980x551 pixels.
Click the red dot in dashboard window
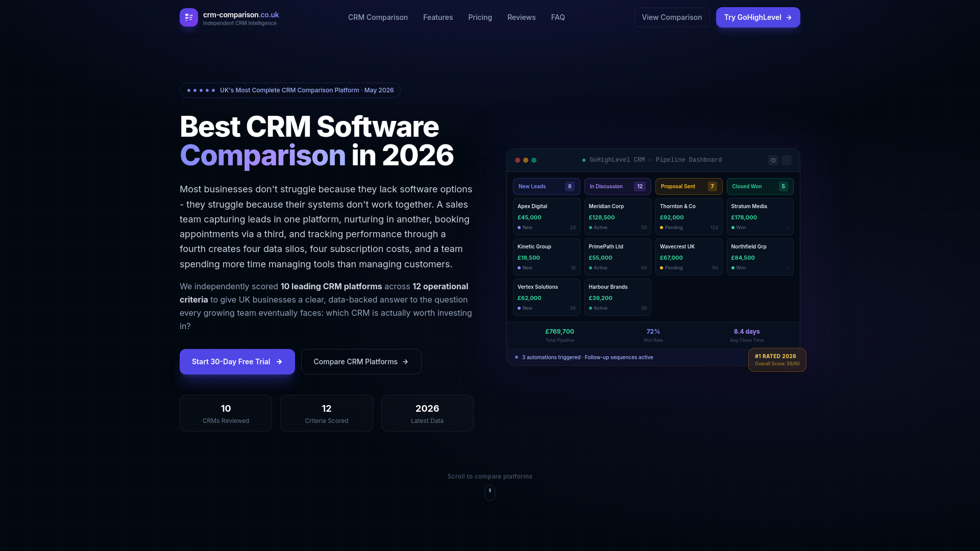tap(518, 160)
